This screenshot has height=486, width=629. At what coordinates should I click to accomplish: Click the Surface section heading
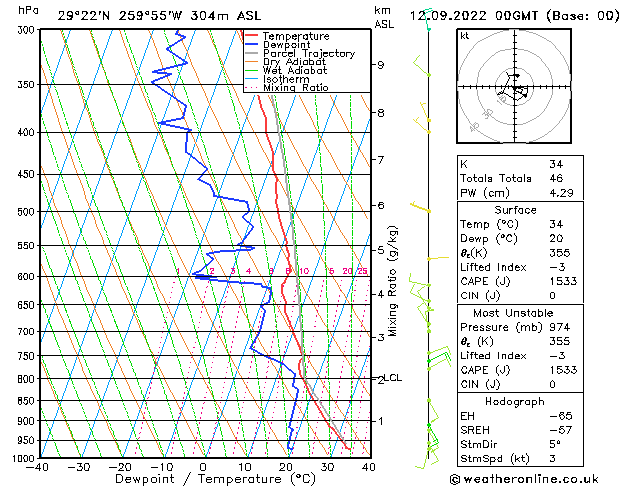[515, 210]
